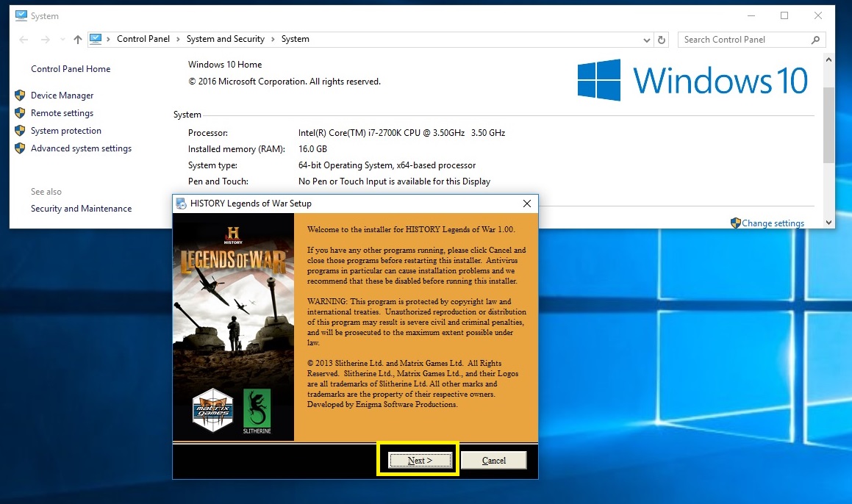Open the address bar history dropdown
This screenshot has height=504, width=852.
[x=647, y=40]
